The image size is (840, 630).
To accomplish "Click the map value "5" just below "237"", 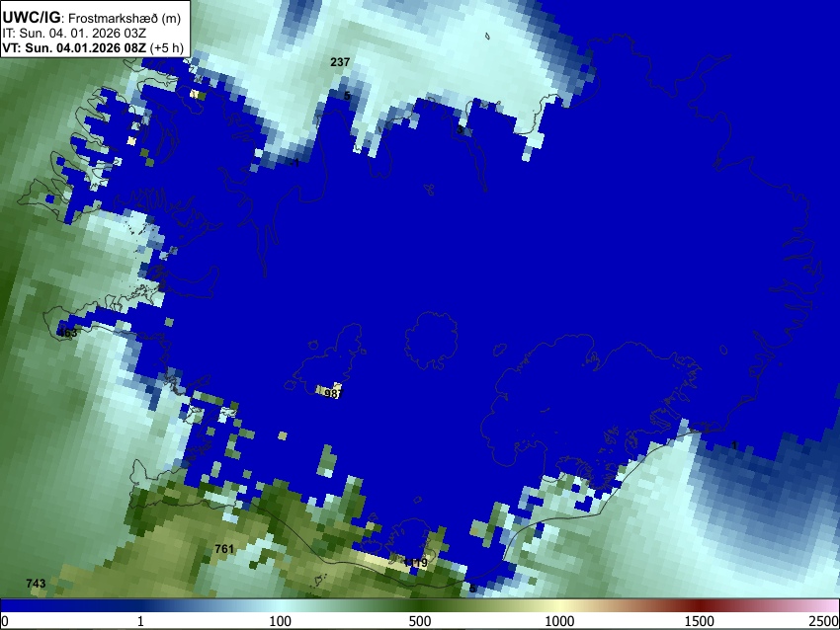I will (x=347, y=96).
